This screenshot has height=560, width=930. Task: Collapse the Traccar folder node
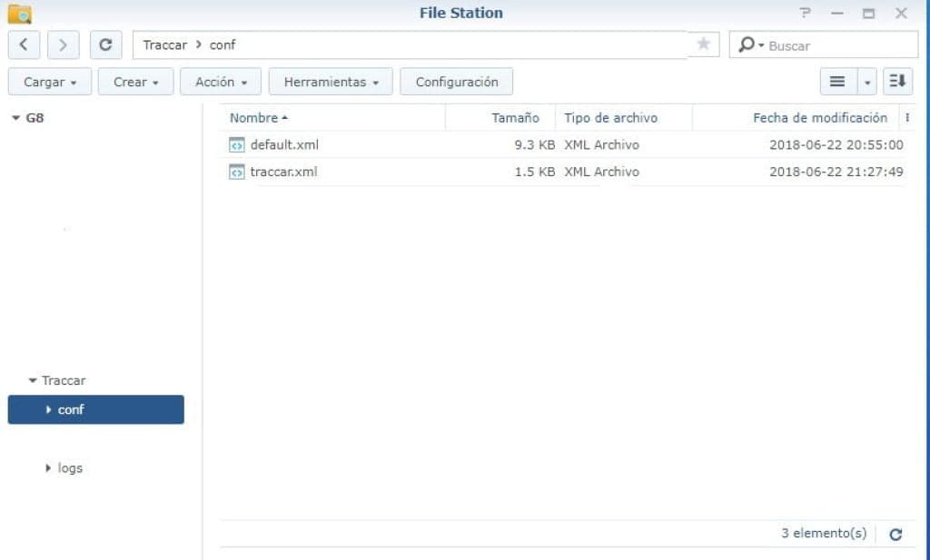click(33, 380)
